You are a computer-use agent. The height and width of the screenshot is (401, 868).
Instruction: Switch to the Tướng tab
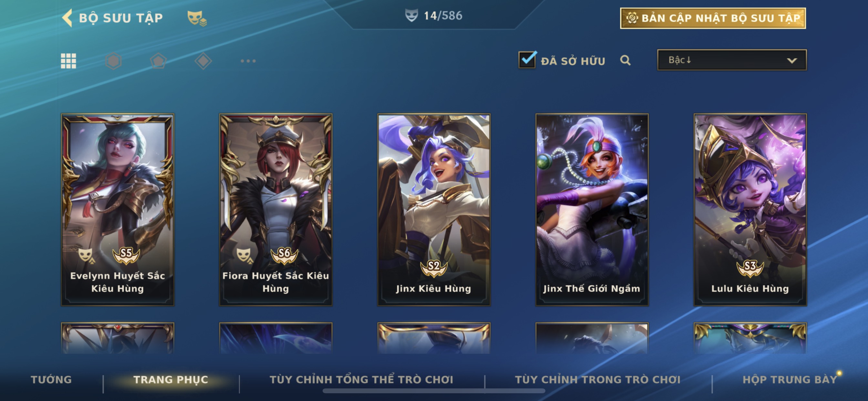pos(51,380)
